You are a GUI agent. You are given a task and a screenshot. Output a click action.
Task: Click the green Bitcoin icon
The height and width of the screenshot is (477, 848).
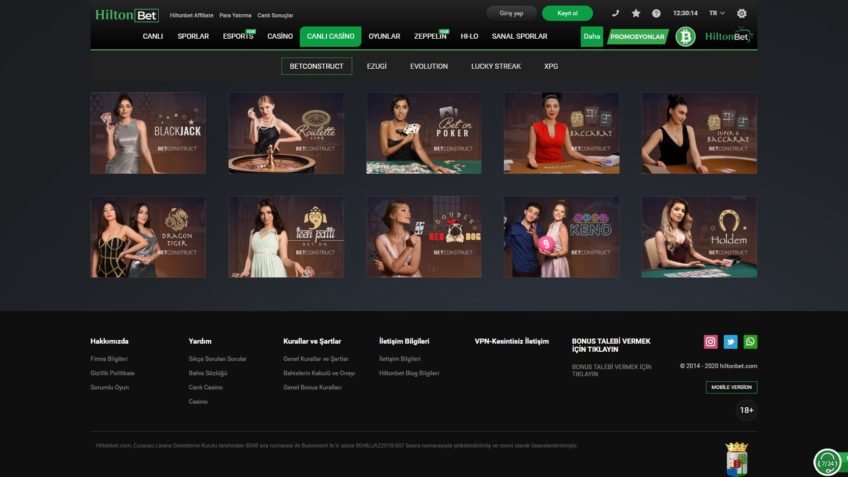pos(685,37)
